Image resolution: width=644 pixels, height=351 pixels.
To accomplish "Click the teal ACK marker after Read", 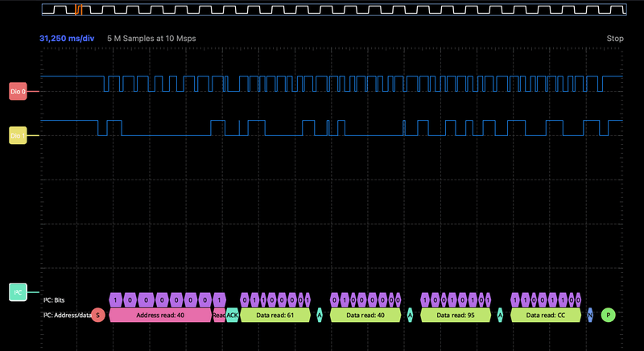I will pyautogui.click(x=232, y=316).
